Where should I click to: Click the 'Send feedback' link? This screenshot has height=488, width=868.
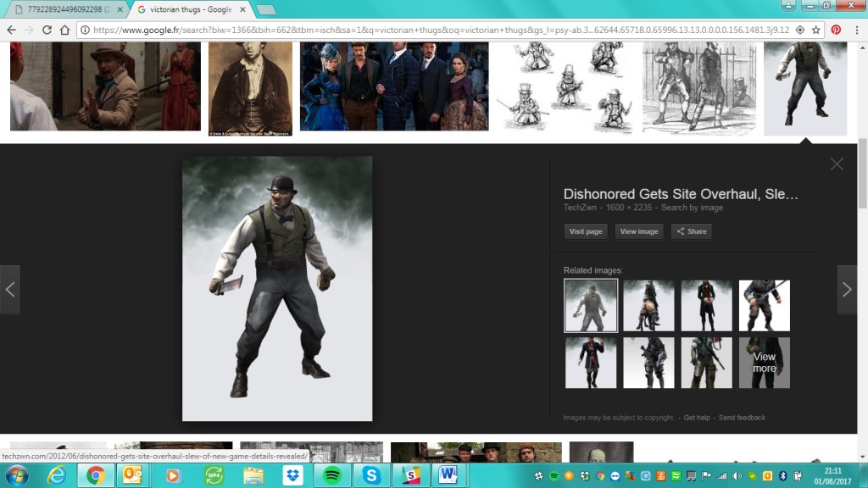click(x=742, y=418)
